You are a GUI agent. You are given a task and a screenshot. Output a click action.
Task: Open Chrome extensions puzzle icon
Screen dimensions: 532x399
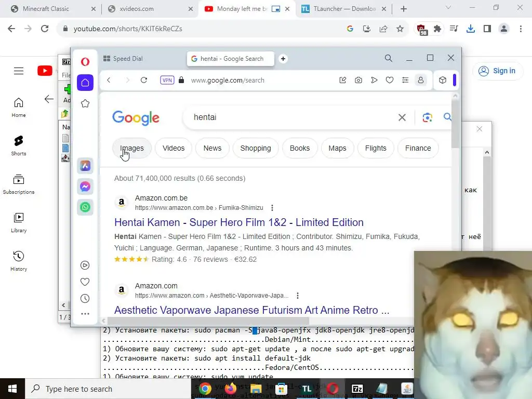437,29
